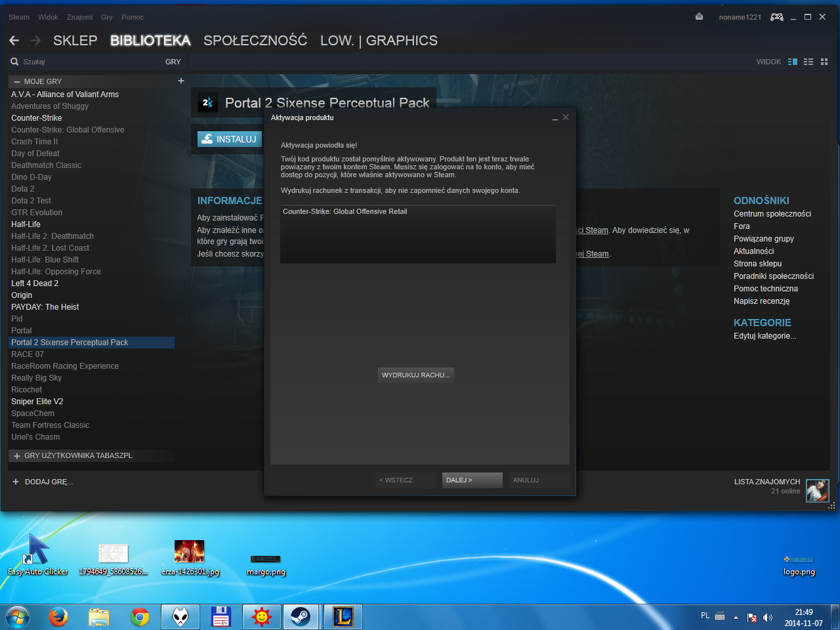Select the erza-1426301.jpg desktop file
840x630 pixels.
click(190, 558)
